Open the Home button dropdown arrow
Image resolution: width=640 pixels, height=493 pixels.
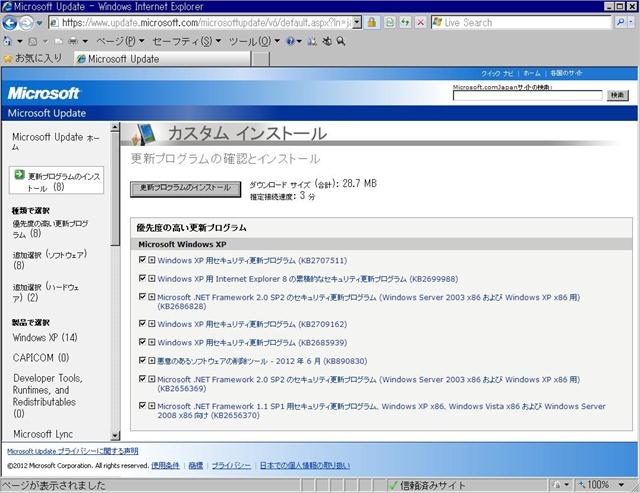point(20,41)
